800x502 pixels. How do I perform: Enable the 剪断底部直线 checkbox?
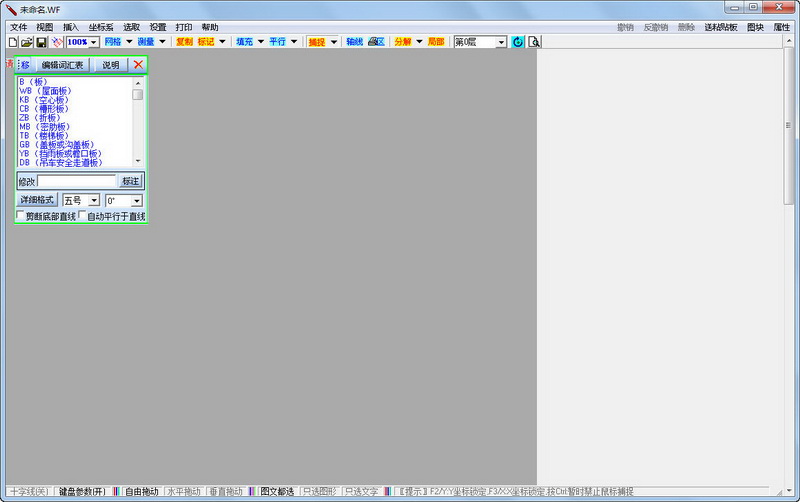click(x=20, y=215)
